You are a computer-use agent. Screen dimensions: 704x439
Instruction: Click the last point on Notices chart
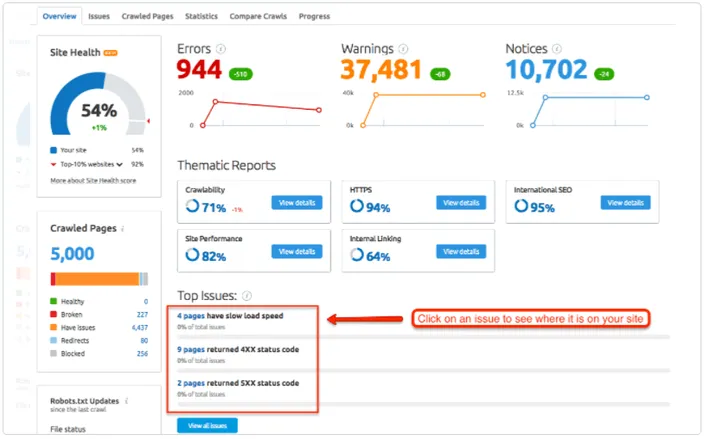coord(647,97)
